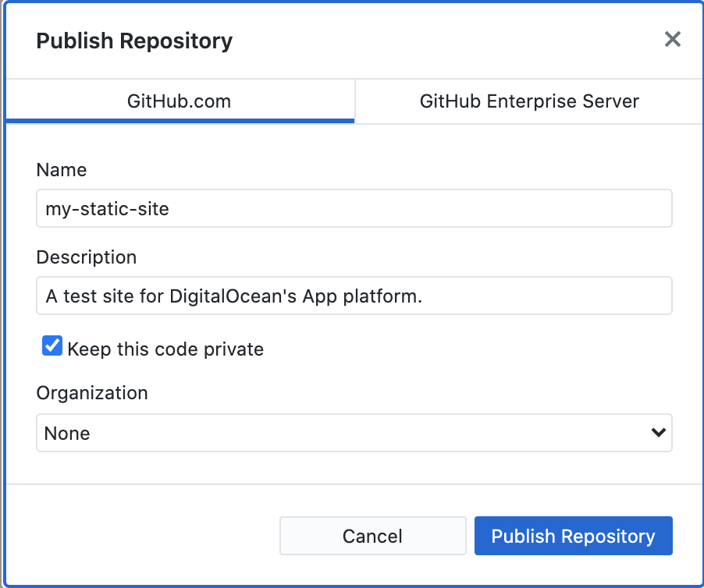Click the Organization dropdown chevron arrow
The image size is (704, 588).
(x=658, y=433)
